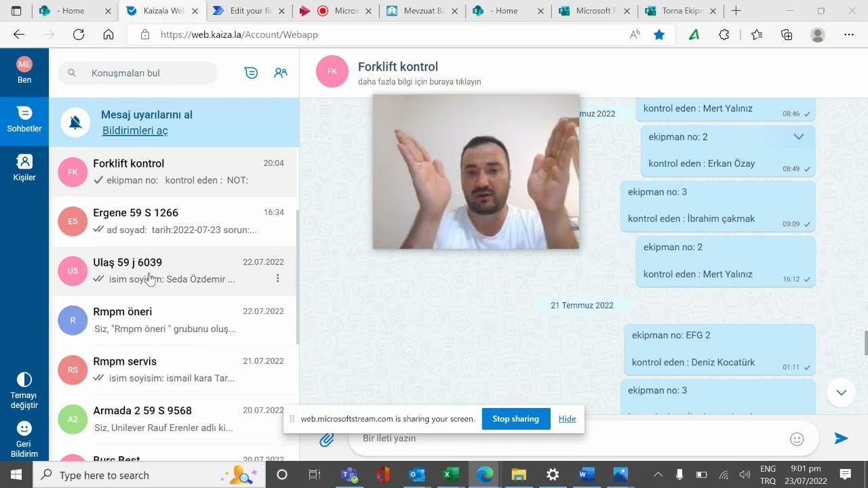Click the message pane scrollbar
The width and height of the screenshot is (868, 488).
[x=865, y=342]
